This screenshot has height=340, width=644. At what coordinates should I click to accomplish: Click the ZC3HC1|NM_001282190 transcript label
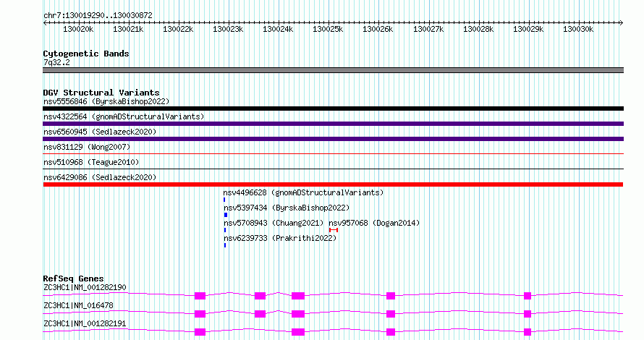[x=85, y=287]
